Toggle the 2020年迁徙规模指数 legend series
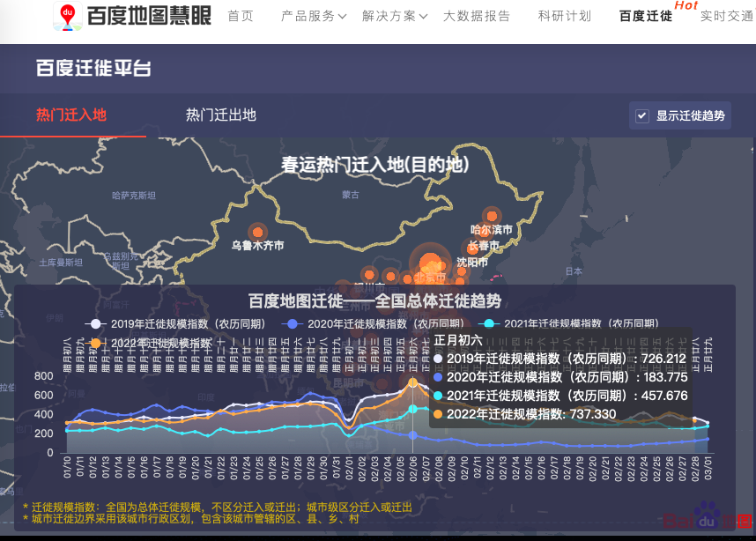Viewport: 756px width, 541px height. (x=372, y=323)
